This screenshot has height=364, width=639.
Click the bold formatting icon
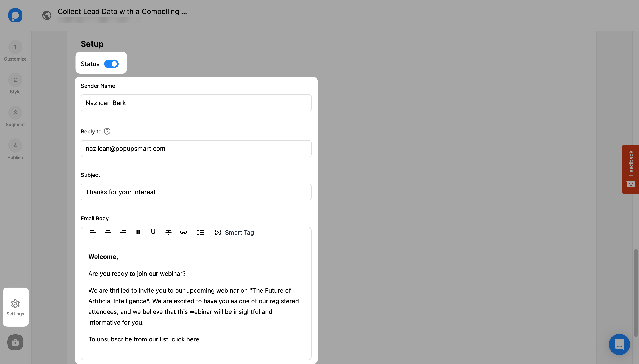(x=138, y=233)
